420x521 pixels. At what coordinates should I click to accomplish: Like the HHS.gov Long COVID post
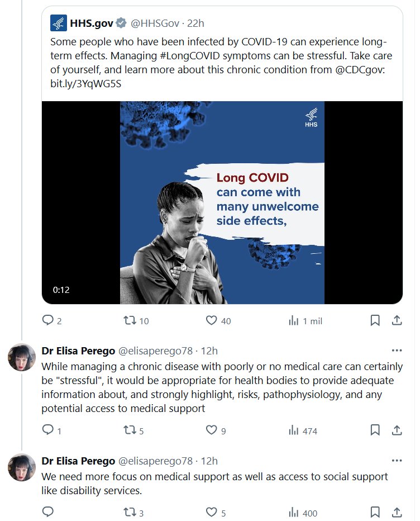[x=212, y=320]
